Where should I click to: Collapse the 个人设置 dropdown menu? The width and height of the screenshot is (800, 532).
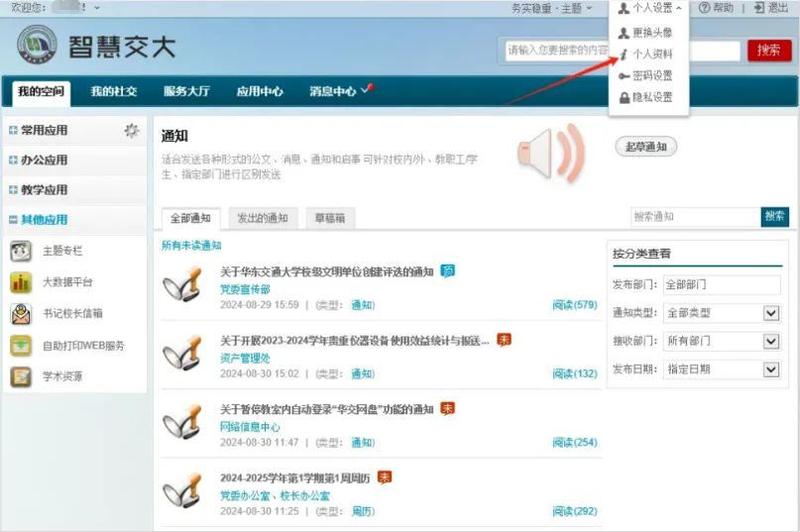coord(649,8)
